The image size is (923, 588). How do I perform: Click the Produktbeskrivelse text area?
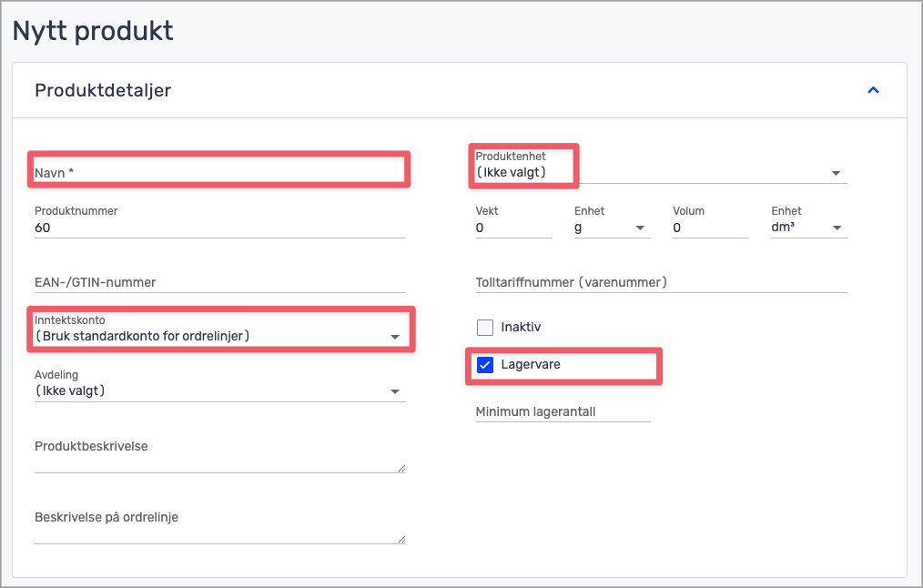(x=217, y=458)
